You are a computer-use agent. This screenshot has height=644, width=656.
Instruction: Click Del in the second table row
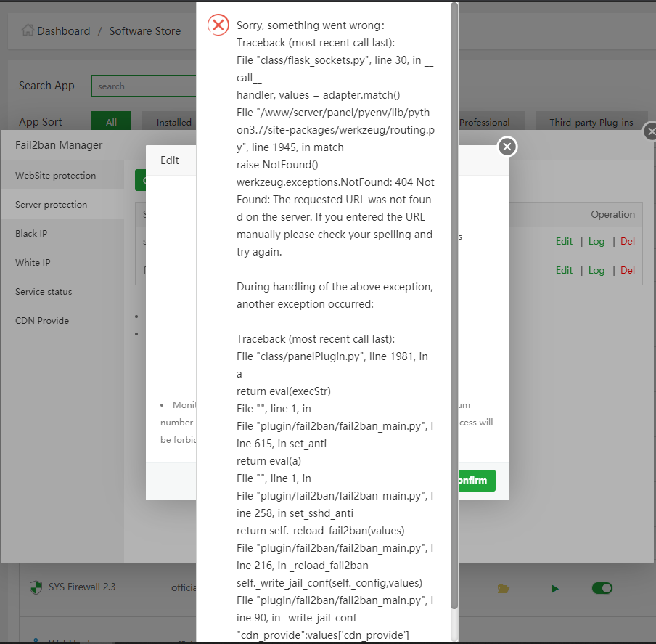[x=628, y=270]
